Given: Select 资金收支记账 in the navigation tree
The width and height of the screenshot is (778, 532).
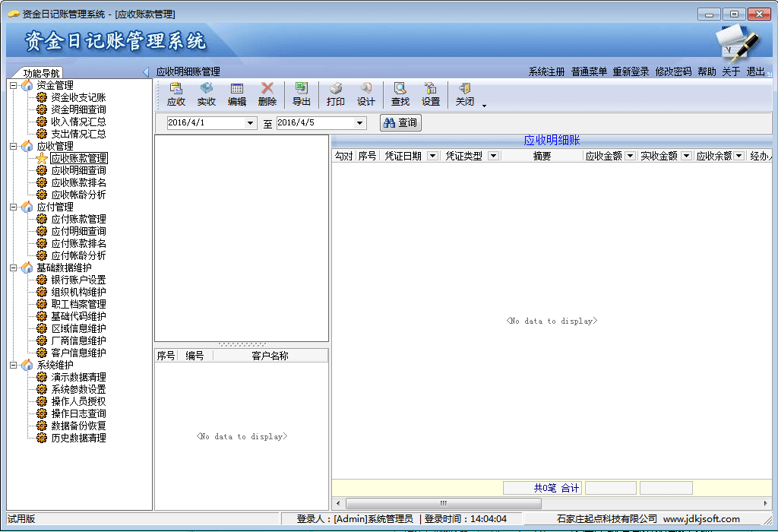Looking at the screenshot, I should pyautogui.click(x=78, y=97).
